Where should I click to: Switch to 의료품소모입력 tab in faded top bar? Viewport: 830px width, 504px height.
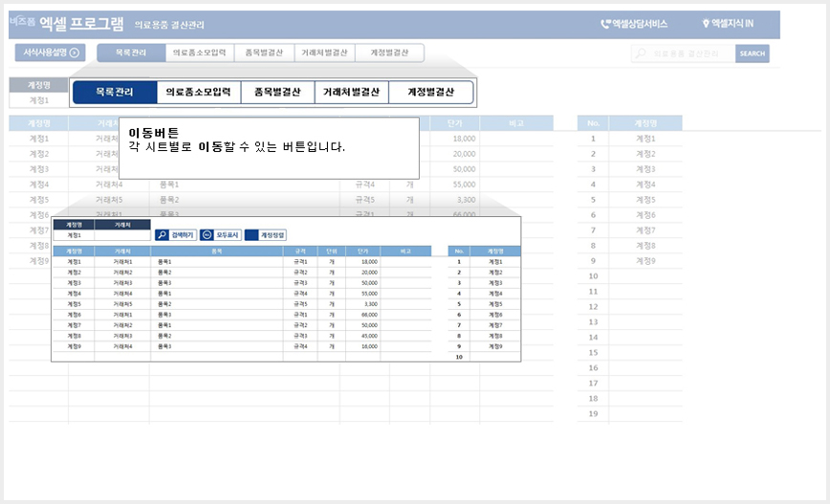[x=200, y=53]
